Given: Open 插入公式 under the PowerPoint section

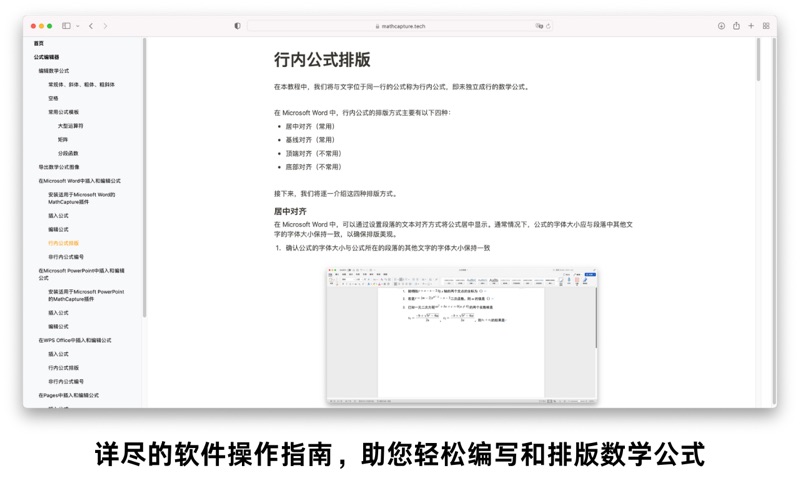Looking at the screenshot, I should tap(58, 313).
